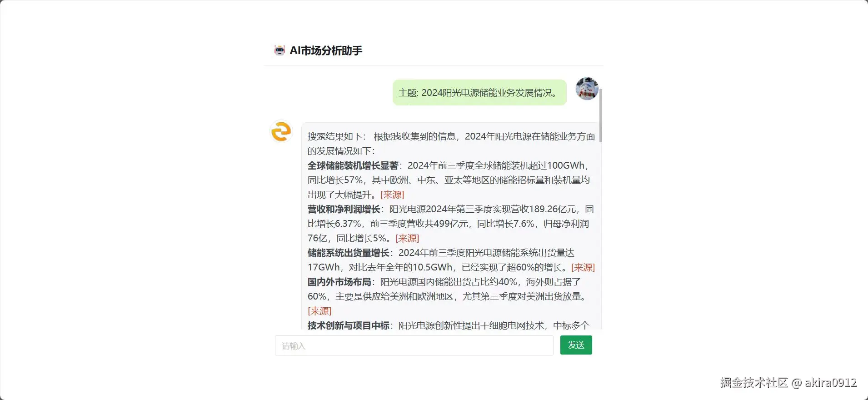Send the message with the 发送 button
The image size is (868, 400).
click(x=576, y=345)
